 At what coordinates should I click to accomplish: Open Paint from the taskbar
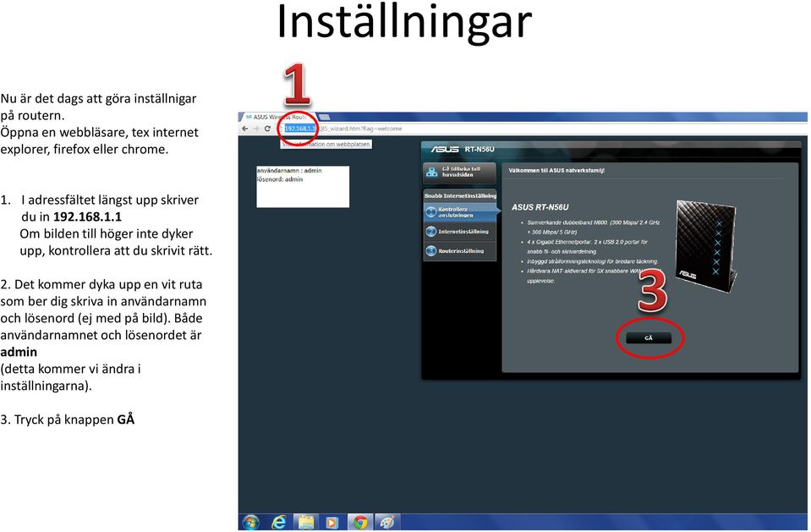(386, 522)
